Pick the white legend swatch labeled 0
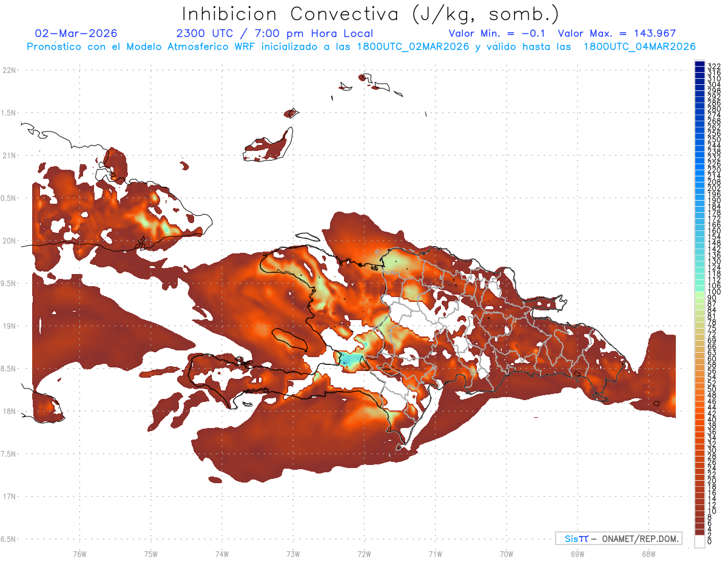The image size is (728, 562). [x=699, y=541]
